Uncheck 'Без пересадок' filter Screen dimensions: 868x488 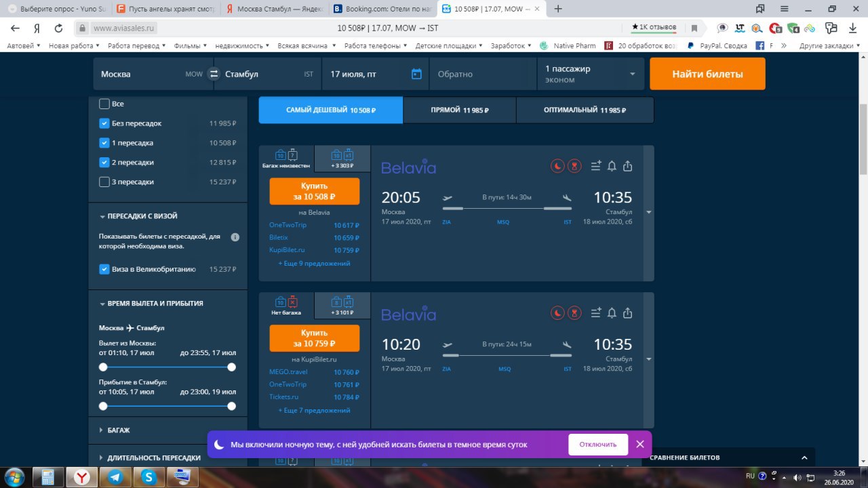104,123
